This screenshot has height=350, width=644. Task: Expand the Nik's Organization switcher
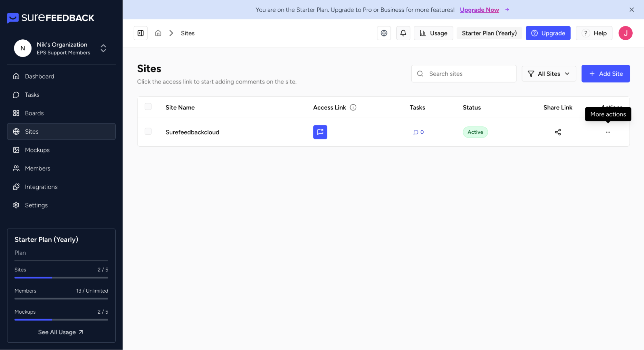[103, 48]
